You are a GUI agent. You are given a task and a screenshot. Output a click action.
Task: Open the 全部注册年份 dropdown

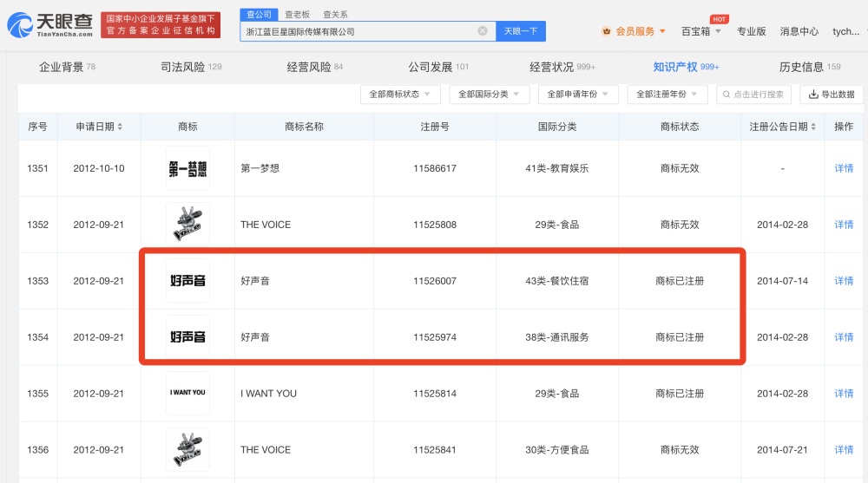[667, 94]
